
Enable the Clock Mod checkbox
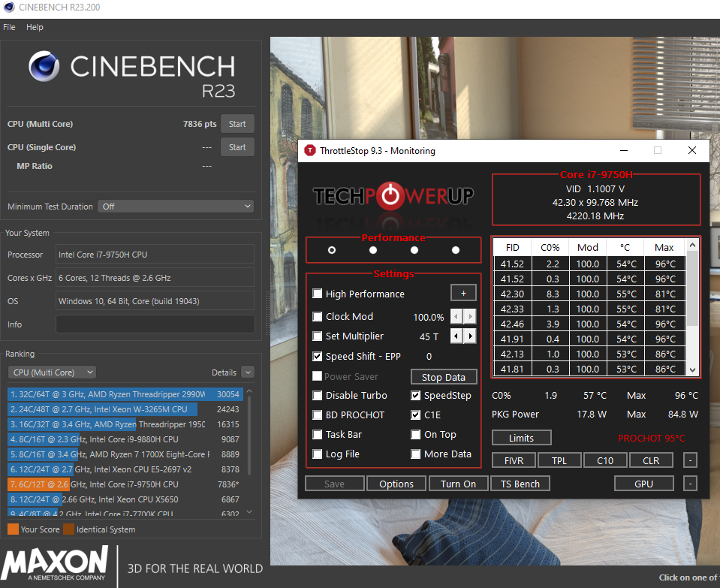[318, 316]
